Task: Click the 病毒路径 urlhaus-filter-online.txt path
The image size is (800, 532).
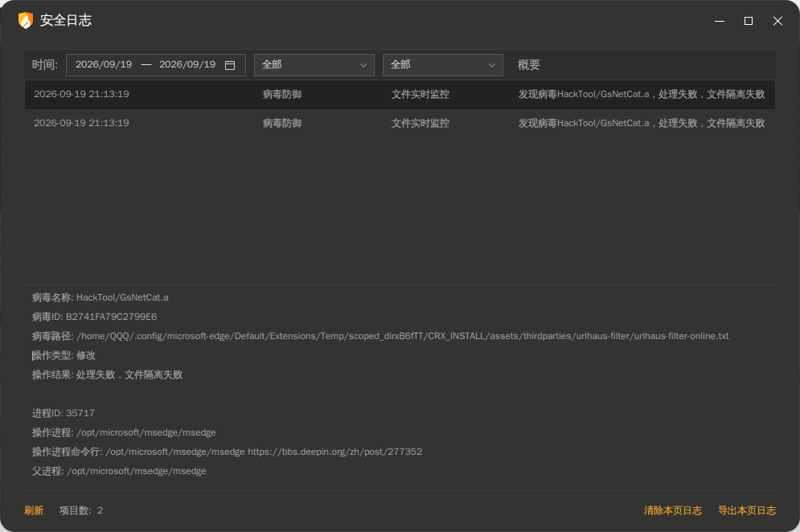Action: point(380,336)
